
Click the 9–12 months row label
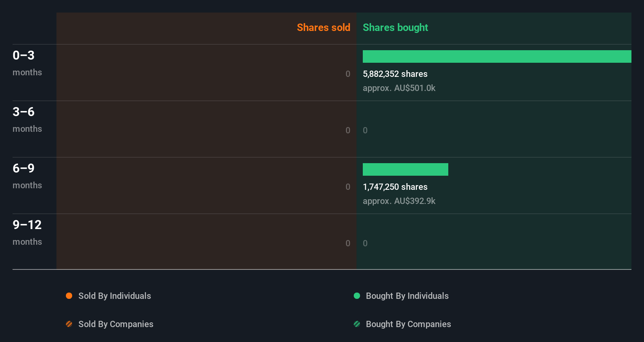(27, 232)
